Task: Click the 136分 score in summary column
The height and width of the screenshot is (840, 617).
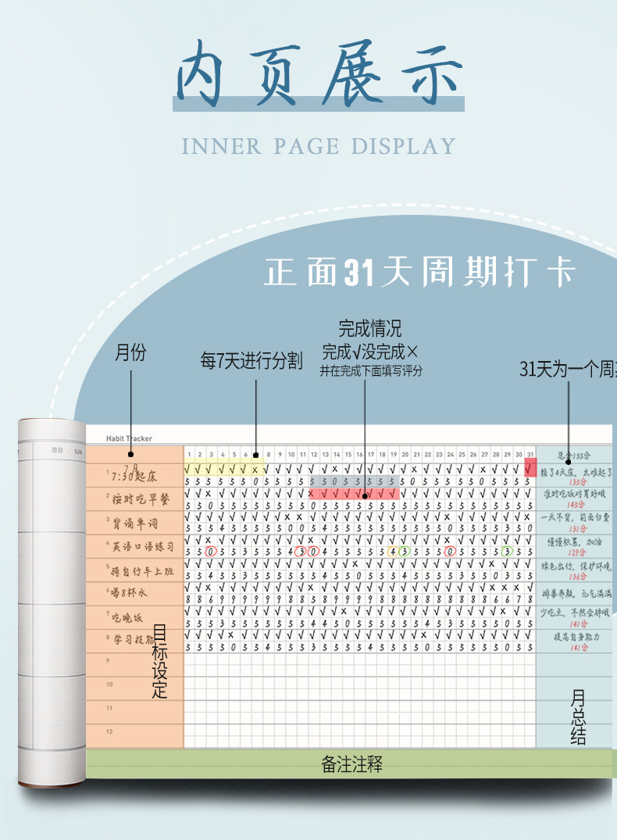Action: (577, 577)
